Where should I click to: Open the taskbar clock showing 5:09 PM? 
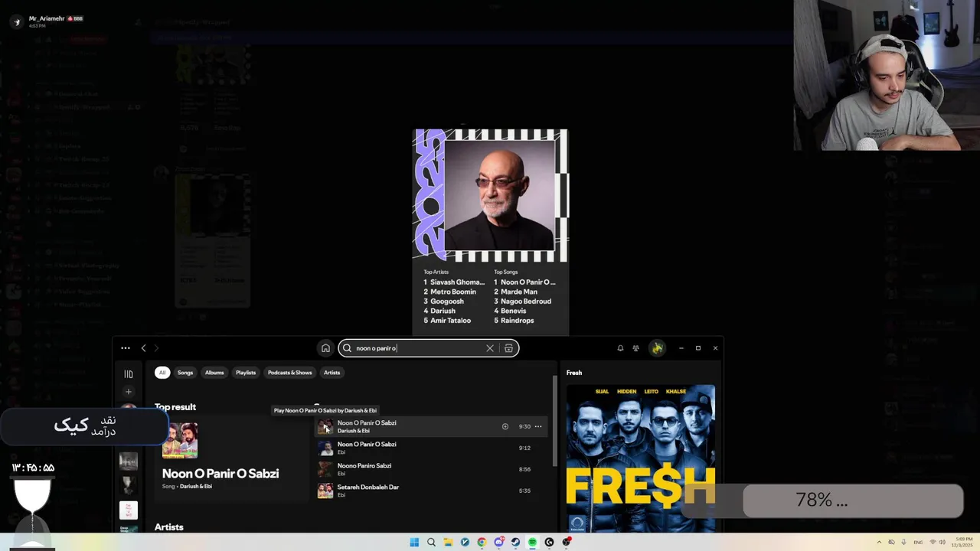[x=961, y=542]
